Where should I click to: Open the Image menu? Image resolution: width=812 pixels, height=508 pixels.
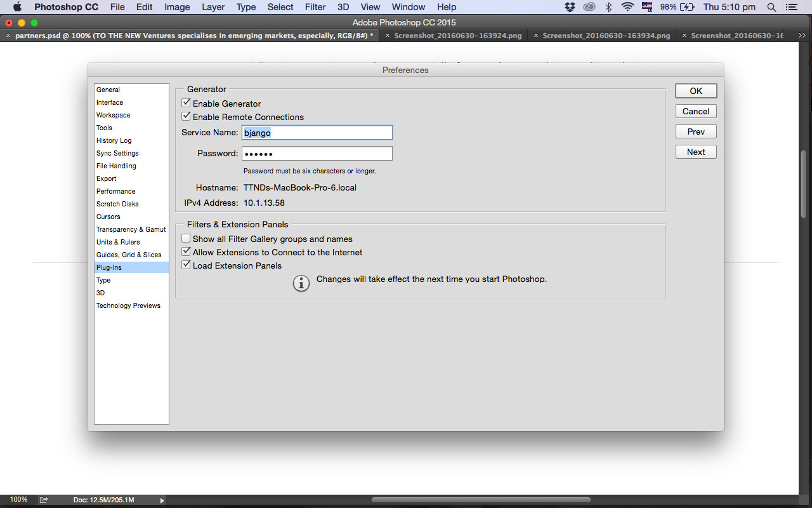[x=177, y=7]
